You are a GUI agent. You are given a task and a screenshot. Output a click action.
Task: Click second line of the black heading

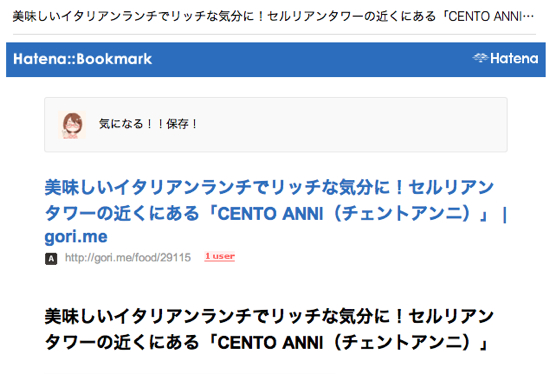pyautogui.click(x=267, y=342)
